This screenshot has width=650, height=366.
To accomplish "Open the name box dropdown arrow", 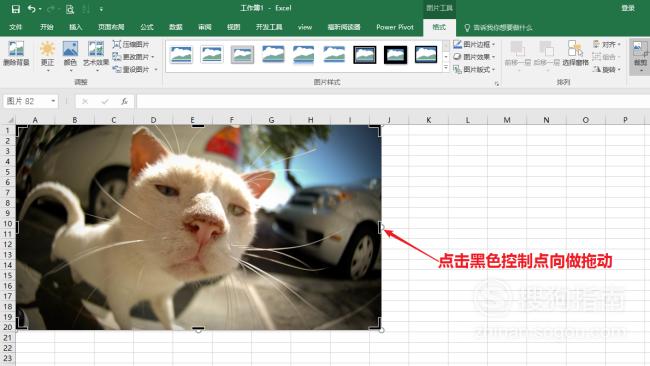I will pyautogui.click(x=53, y=101).
